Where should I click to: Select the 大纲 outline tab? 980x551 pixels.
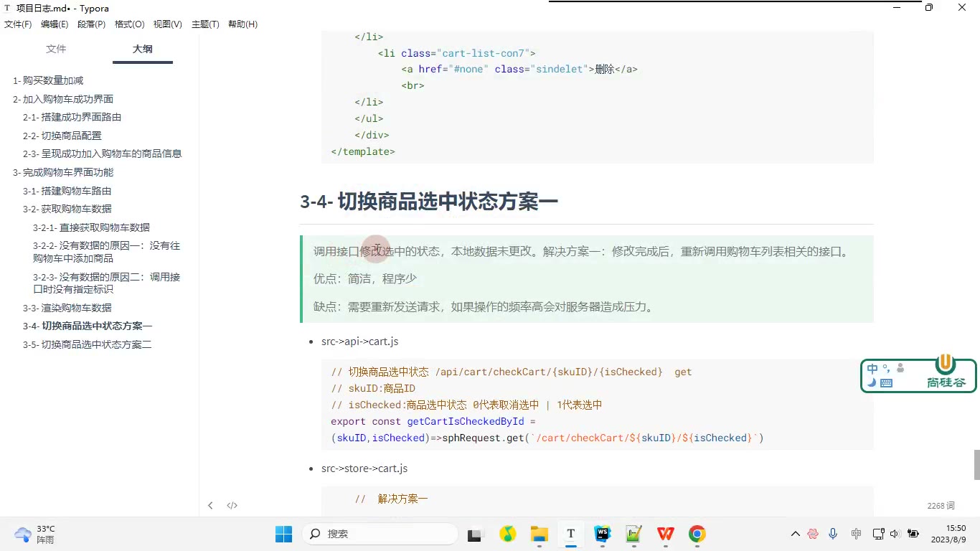click(143, 49)
